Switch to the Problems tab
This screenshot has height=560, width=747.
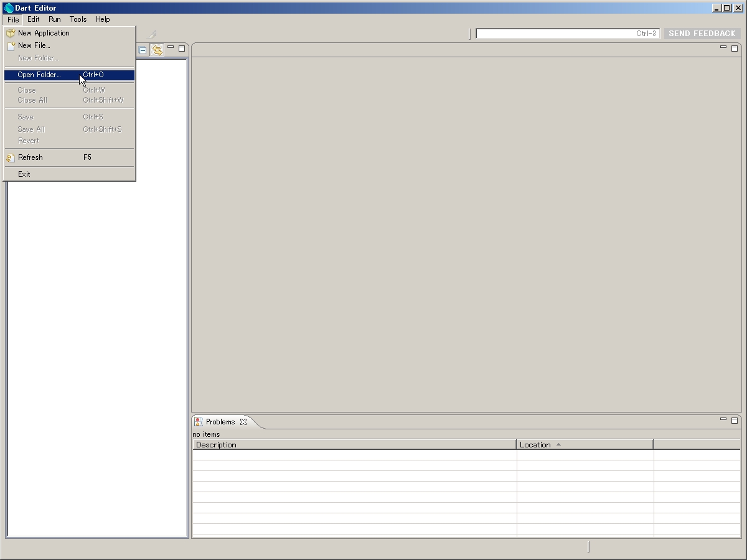click(x=220, y=422)
